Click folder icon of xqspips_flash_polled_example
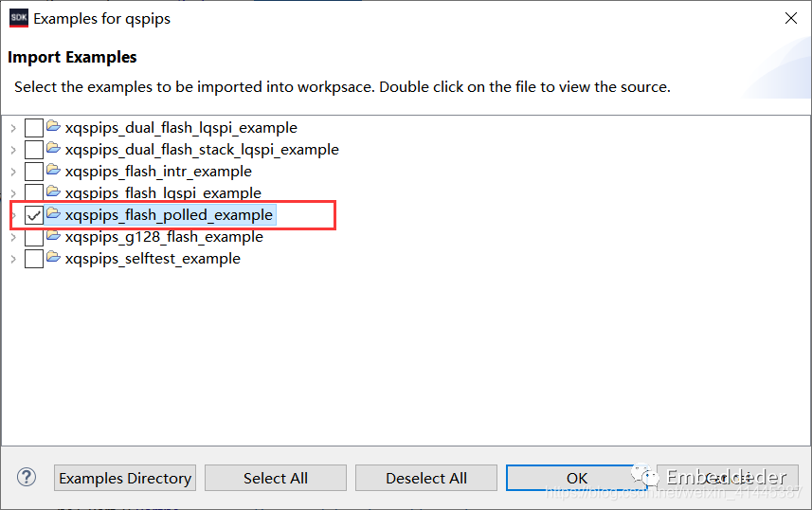The height and width of the screenshot is (510, 812). coord(54,214)
